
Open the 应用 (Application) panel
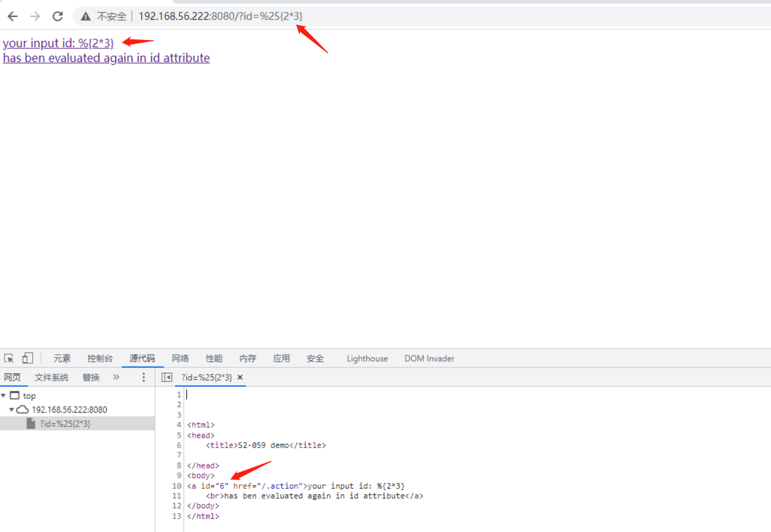tap(281, 358)
